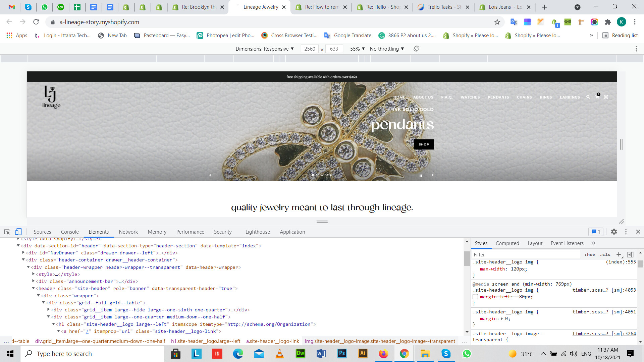644x362 pixels.
Task: Bookmark this page with the star icon
Action: [497, 22]
